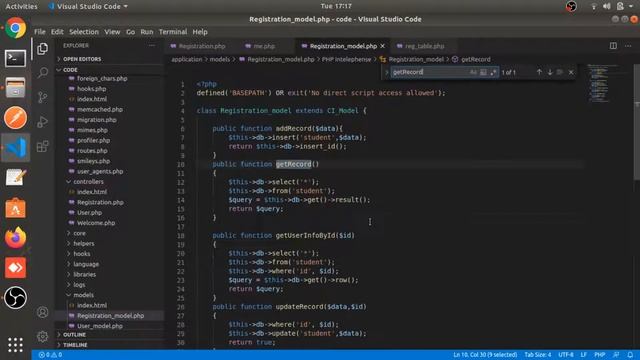The height and width of the screenshot is (360, 640).
Task: Open the Terminal menu
Action: pyautogui.click(x=173, y=32)
